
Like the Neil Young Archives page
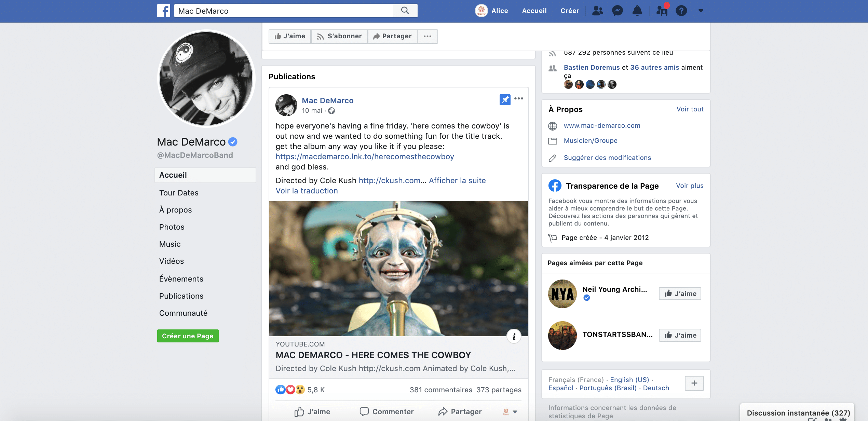pos(680,294)
